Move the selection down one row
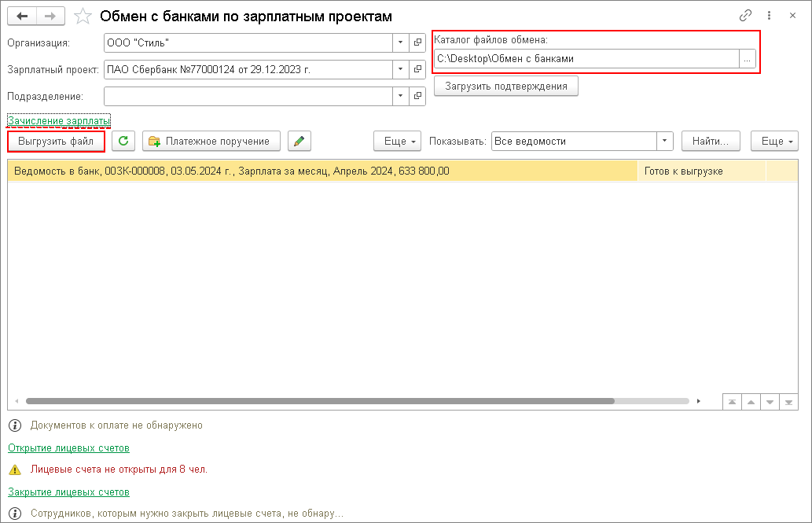This screenshot has height=523, width=812. (770, 402)
